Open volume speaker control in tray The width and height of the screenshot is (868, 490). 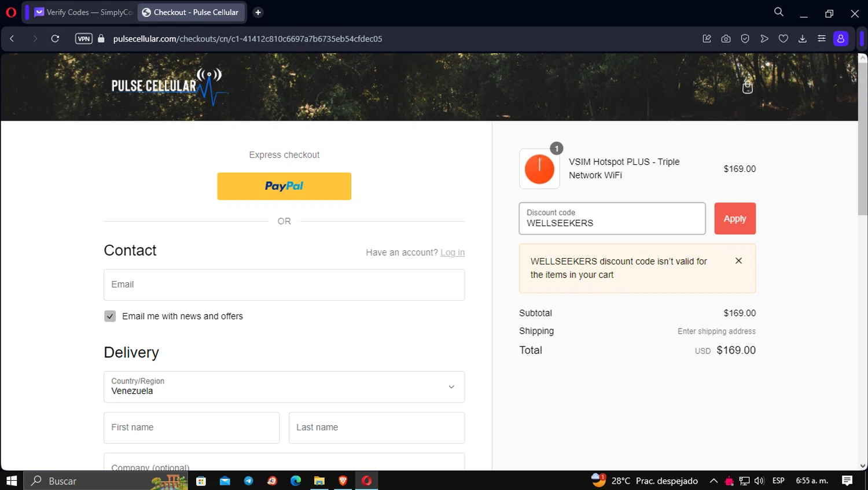coord(759,481)
